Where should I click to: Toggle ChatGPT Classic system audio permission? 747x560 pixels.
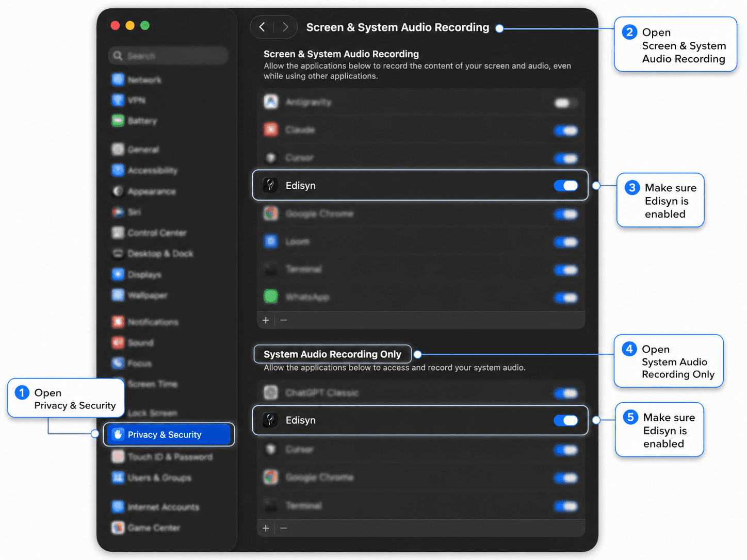point(566,393)
